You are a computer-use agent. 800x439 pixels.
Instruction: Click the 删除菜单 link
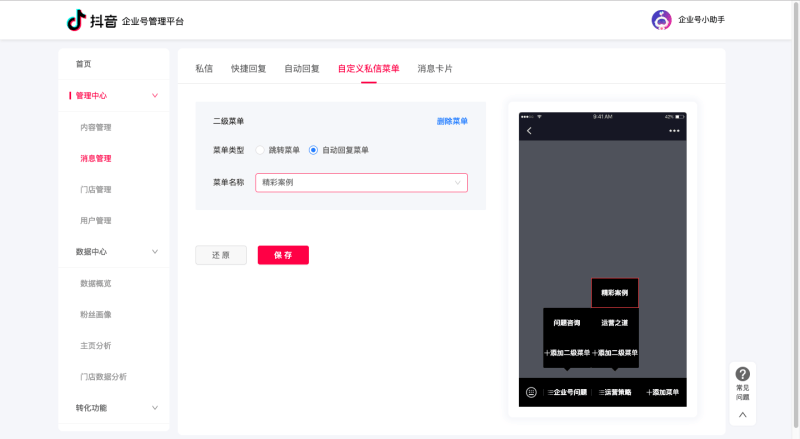point(452,121)
